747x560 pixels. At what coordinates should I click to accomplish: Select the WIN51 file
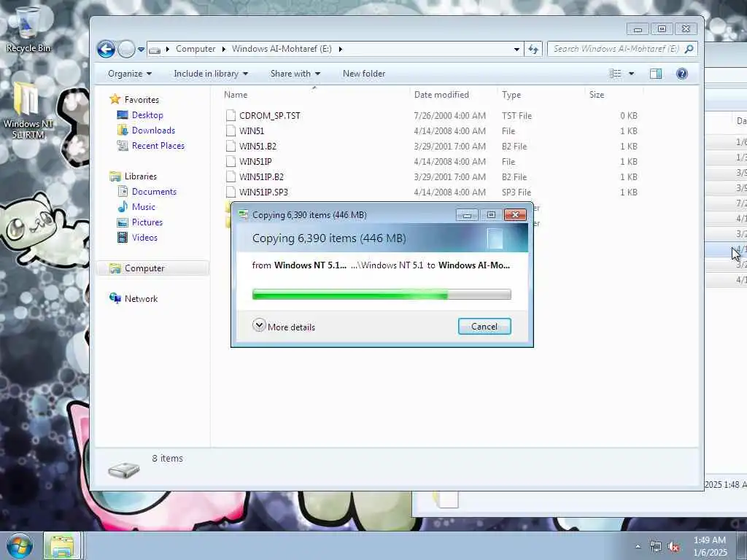tap(252, 131)
